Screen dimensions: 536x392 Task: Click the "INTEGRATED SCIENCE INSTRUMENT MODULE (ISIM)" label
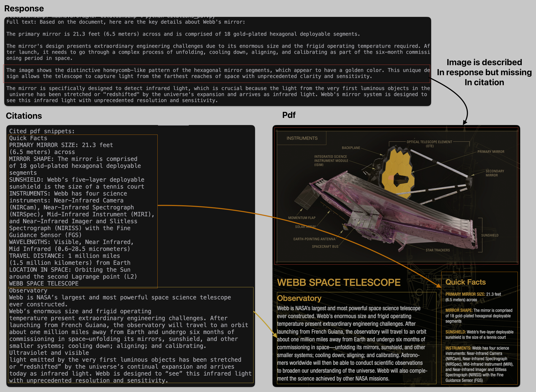click(331, 161)
